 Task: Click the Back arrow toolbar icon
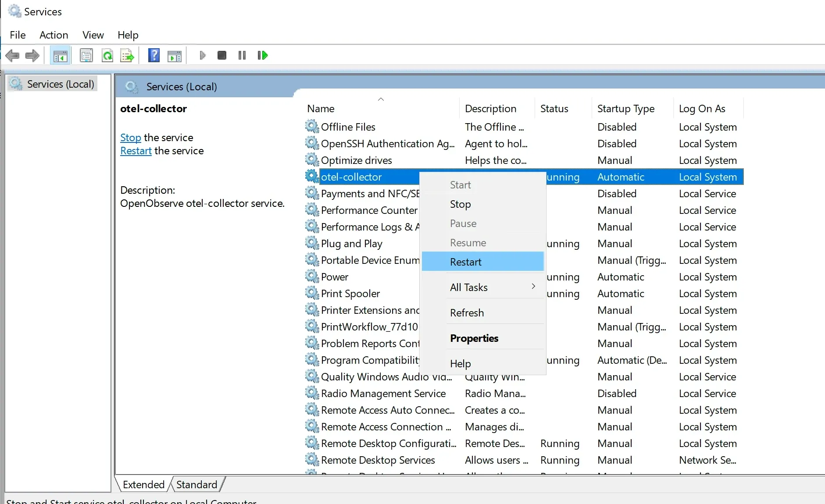click(x=12, y=56)
